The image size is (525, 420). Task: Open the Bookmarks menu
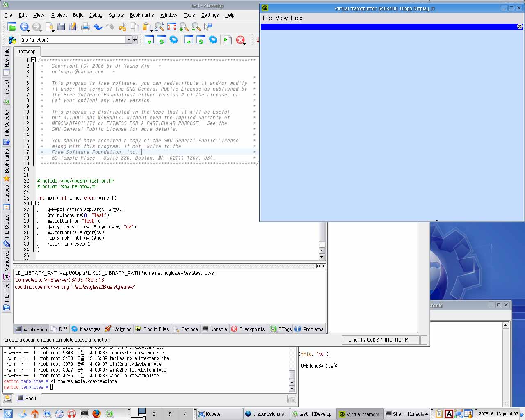(142, 15)
